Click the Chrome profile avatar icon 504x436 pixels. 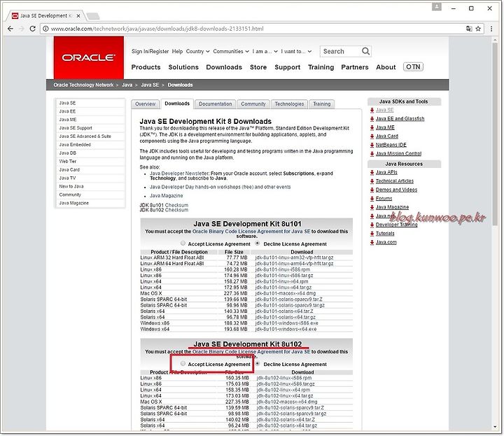pyautogui.click(x=437, y=6)
